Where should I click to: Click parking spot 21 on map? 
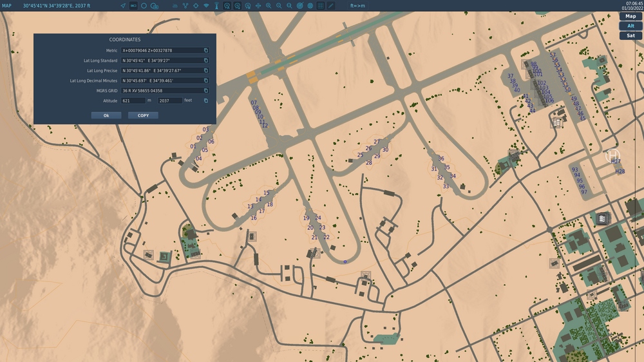pos(314,238)
